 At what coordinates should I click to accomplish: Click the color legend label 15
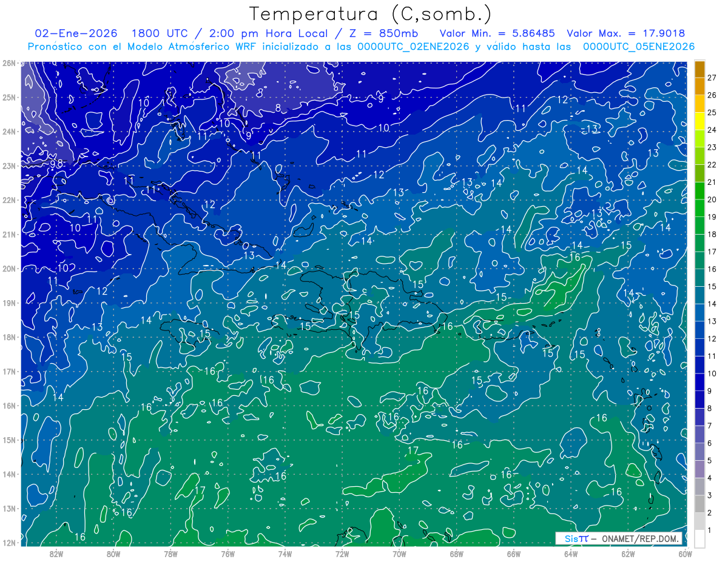(x=712, y=286)
